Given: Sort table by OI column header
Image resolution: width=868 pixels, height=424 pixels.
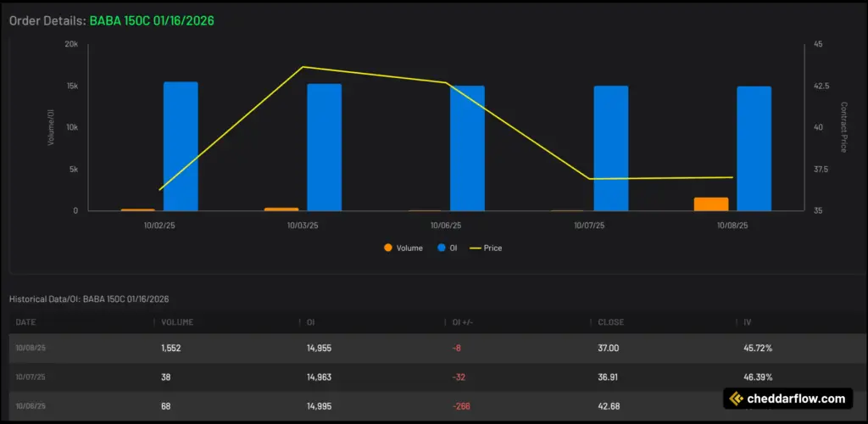Looking at the screenshot, I should tap(310, 322).
